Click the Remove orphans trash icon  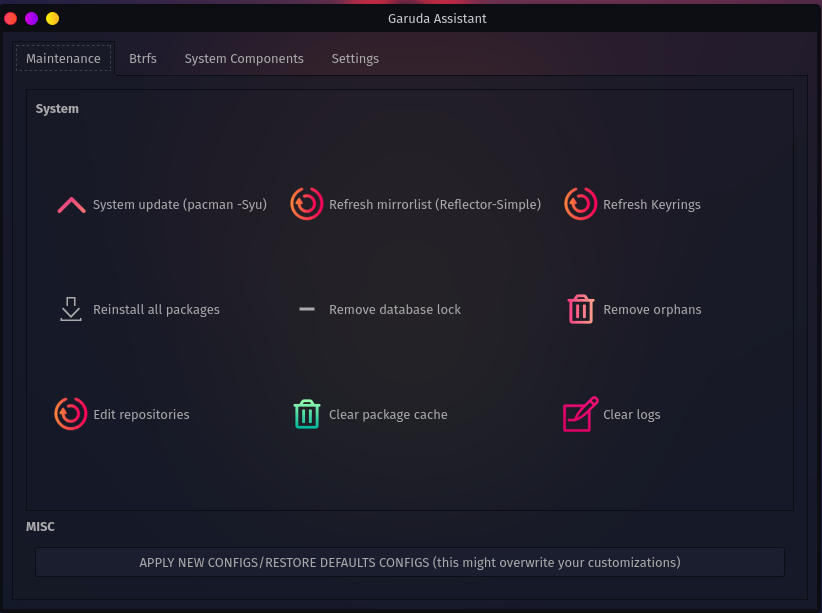pos(581,309)
